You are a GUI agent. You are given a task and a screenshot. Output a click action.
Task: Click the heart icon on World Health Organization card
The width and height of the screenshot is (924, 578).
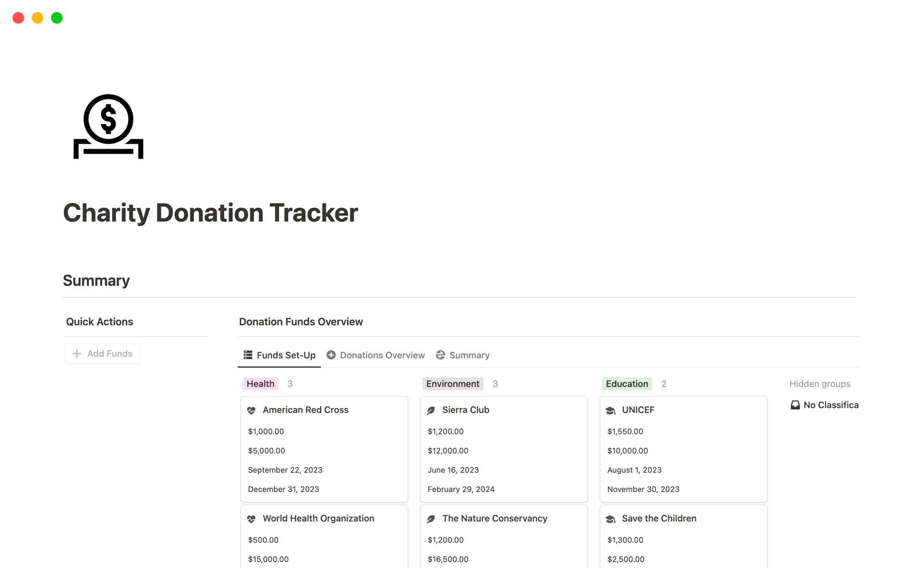tap(251, 519)
